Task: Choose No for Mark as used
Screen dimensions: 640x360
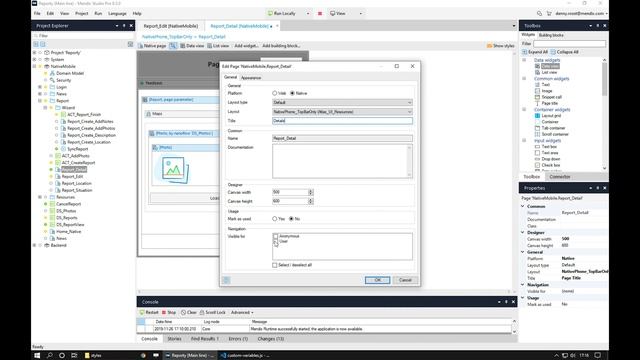Action: pos(291,219)
